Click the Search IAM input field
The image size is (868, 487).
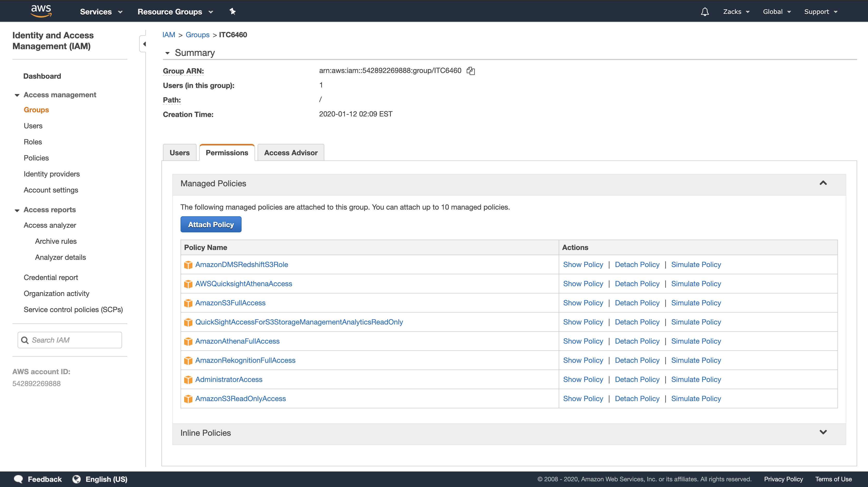74,340
